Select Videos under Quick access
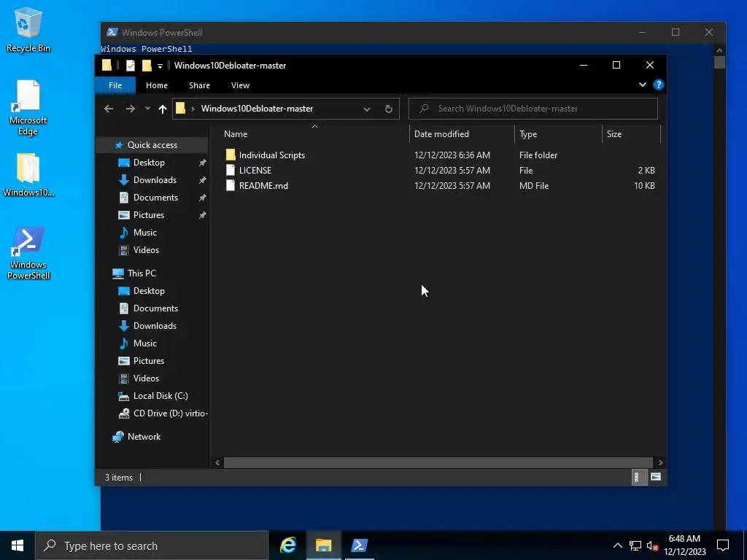The height and width of the screenshot is (560, 747). [x=146, y=250]
